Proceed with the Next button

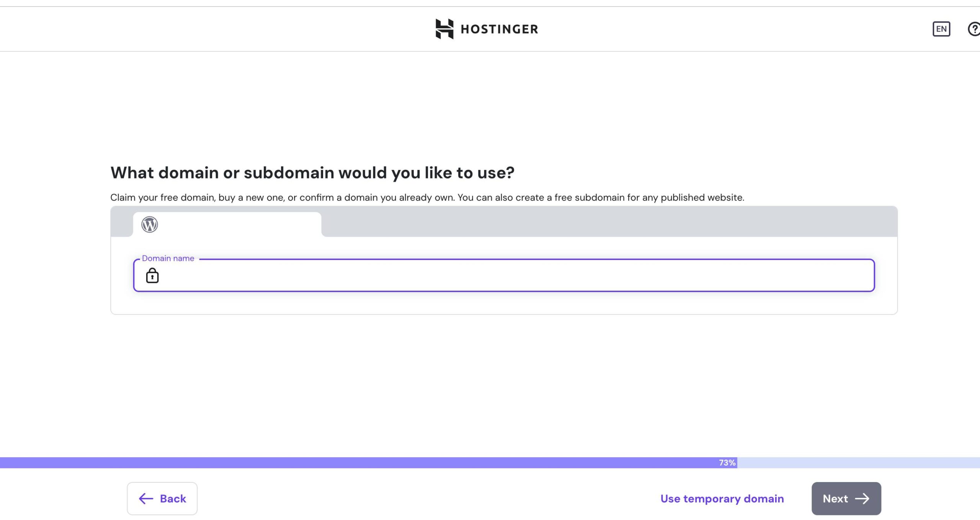[846, 498]
